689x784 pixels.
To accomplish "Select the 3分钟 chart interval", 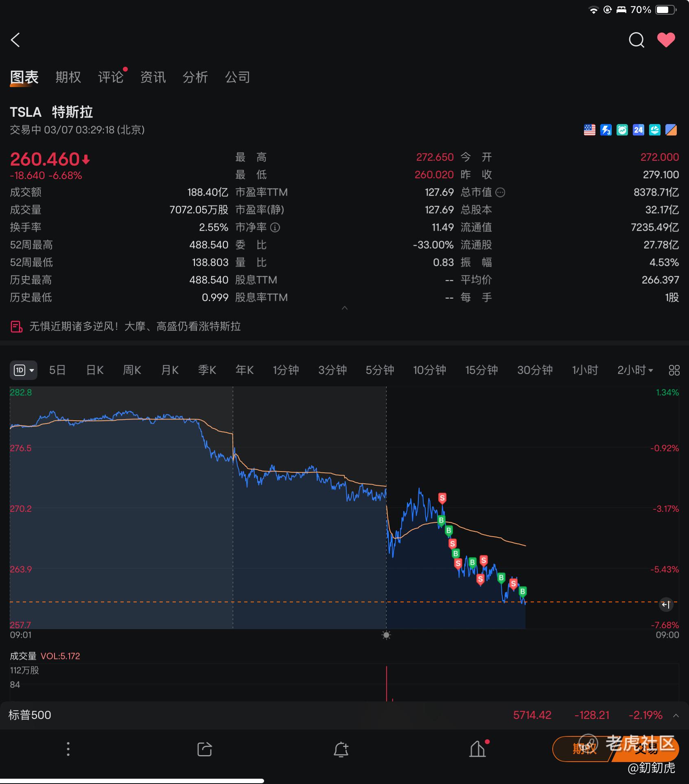I will 332,370.
